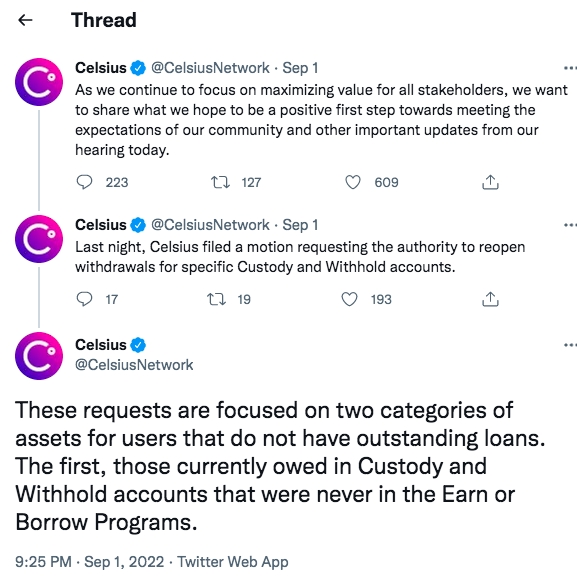Retweet the tweet showing 19 retweets

point(217,299)
